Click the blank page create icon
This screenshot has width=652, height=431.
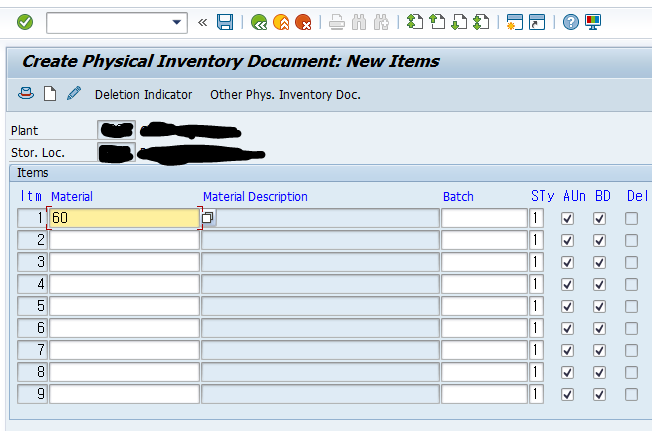tap(50, 94)
